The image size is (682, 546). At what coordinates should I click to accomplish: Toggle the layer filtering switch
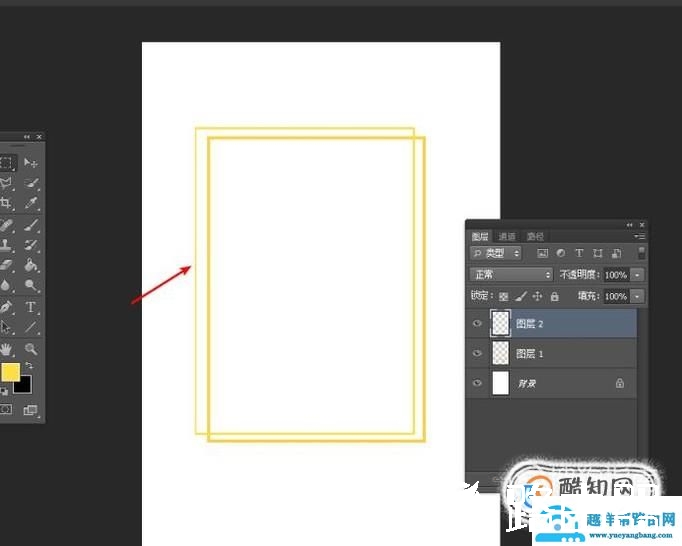coord(641,253)
